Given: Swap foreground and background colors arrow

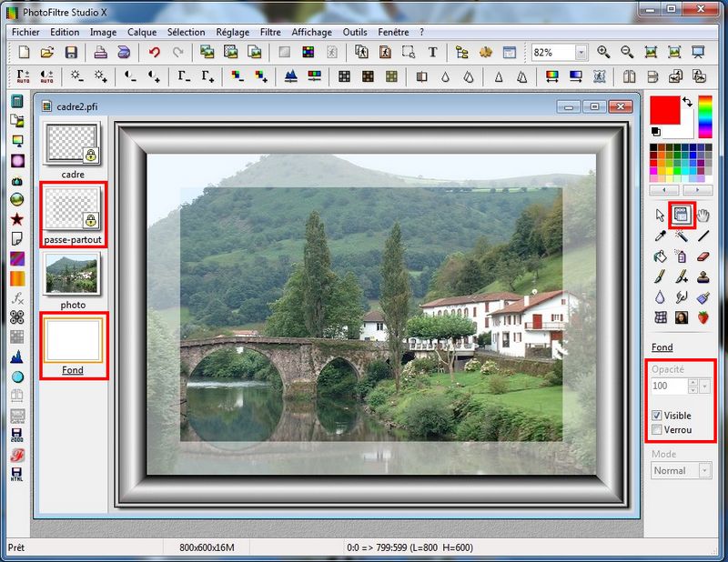Looking at the screenshot, I should coord(688,102).
